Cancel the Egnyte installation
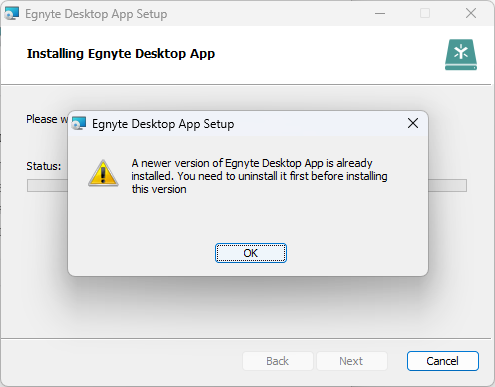495x387 pixels. click(443, 361)
